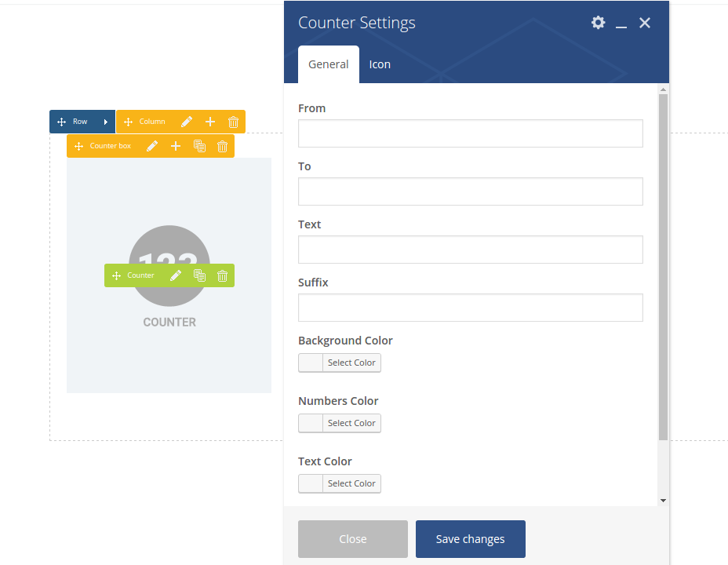Clone the Counter box with copy icon
728x565 pixels.
(x=199, y=146)
